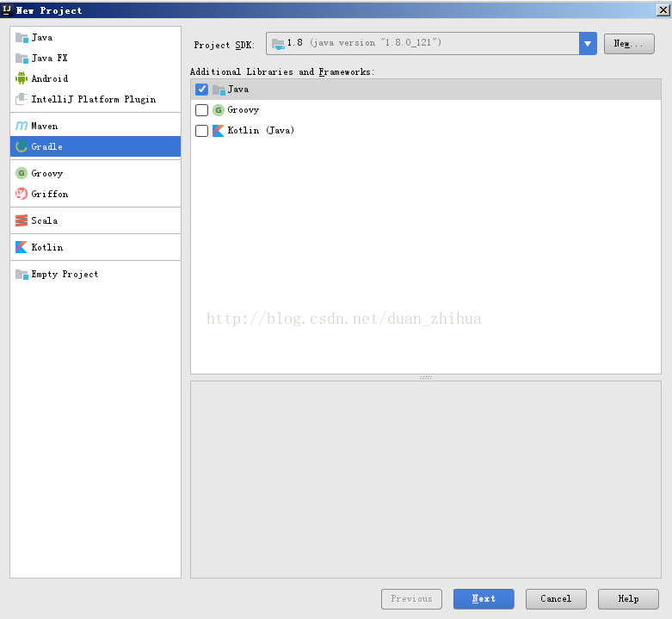Click the New... SDK button
Image resolution: width=672 pixels, height=619 pixels.
pos(629,44)
